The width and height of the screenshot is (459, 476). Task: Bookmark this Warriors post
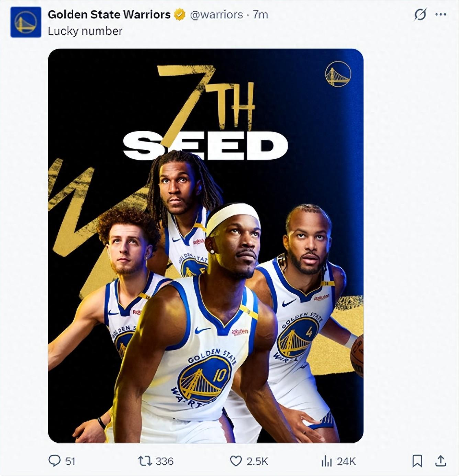pyautogui.click(x=417, y=461)
